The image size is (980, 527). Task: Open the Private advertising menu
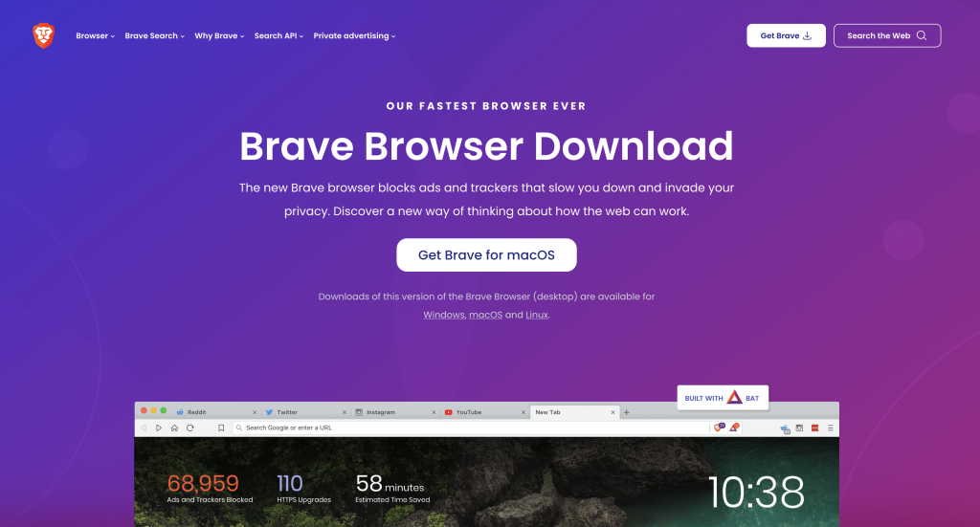pyautogui.click(x=354, y=35)
